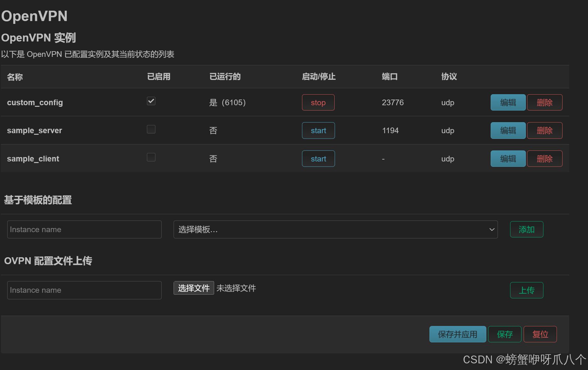Stop the custom_config instance
Screen dimensions: 588x370
click(x=318, y=102)
